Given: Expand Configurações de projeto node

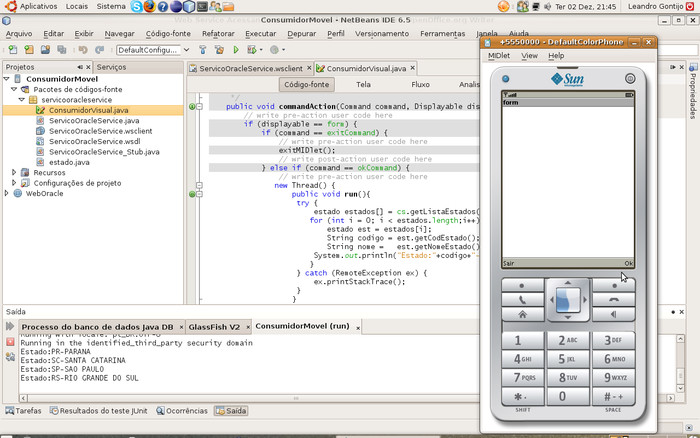Looking at the screenshot, I should [14, 183].
